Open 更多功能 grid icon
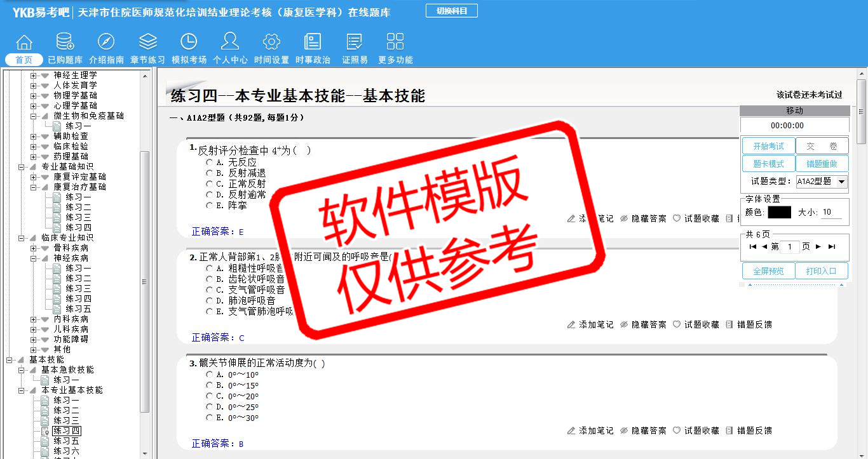Screen dimensions: 868x459 point(395,43)
